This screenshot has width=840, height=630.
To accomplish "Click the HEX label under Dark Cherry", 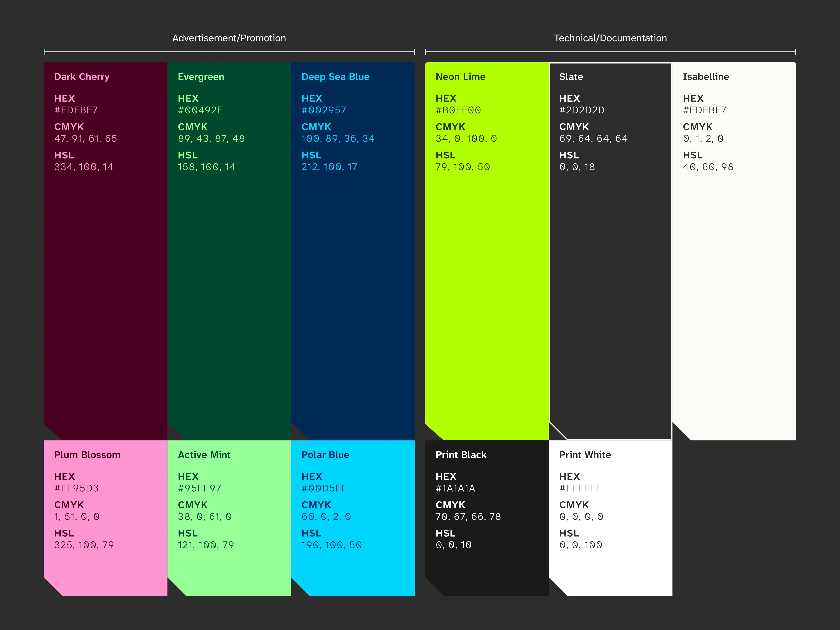I will pyautogui.click(x=65, y=98).
